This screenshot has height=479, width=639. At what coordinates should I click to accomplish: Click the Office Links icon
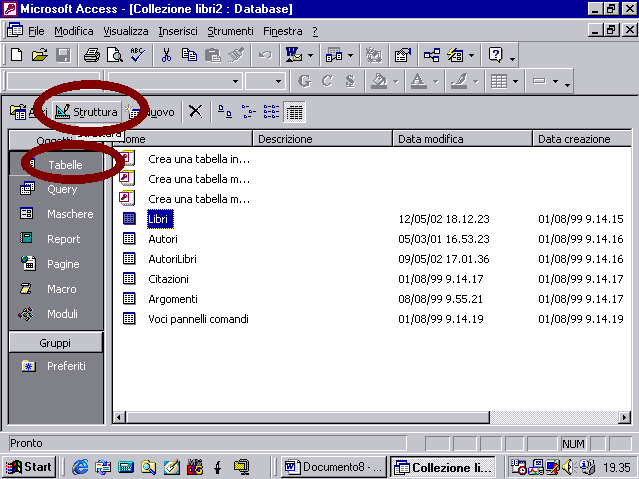(293, 55)
